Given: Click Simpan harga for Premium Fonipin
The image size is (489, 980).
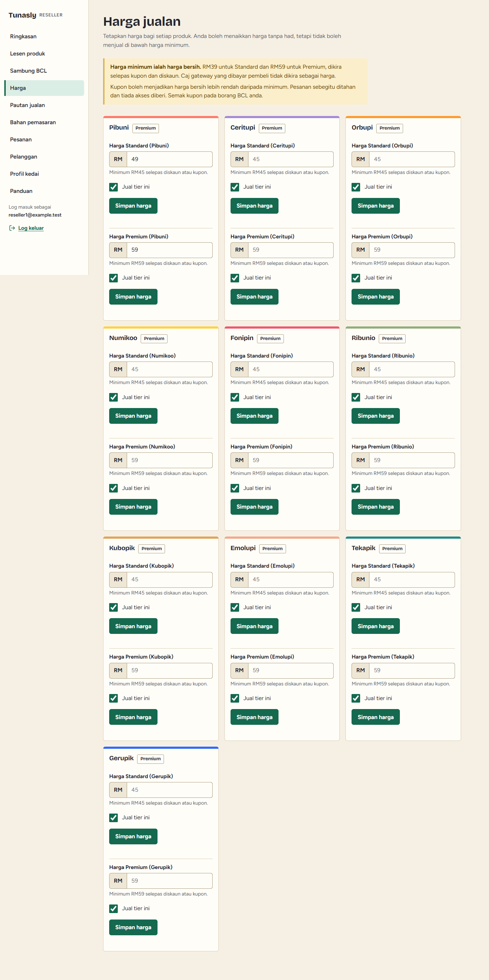Looking at the screenshot, I should pos(255,507).
